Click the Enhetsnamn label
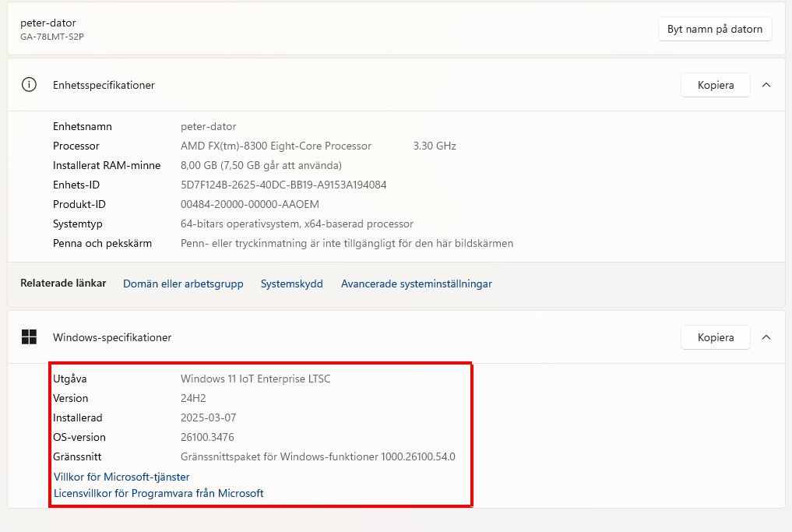Screen dimensions: 792x532 click(83, 126)
